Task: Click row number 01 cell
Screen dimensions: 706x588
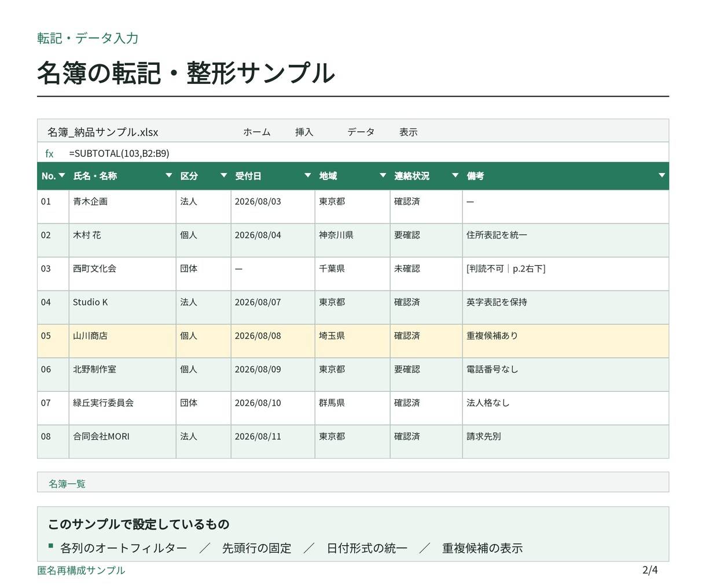Action: pos(53,207)
